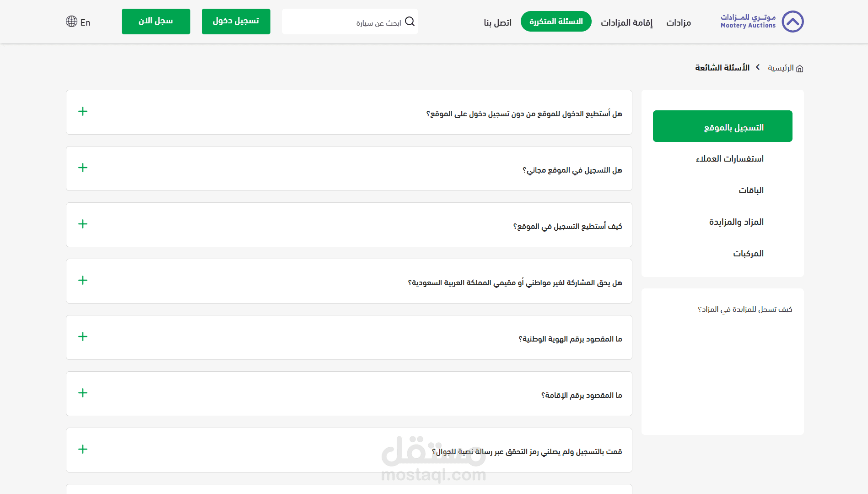The image size is (868, 494).
Task: Click the breadcrumb chevron arrow
Action: click(x=758, y=67)
